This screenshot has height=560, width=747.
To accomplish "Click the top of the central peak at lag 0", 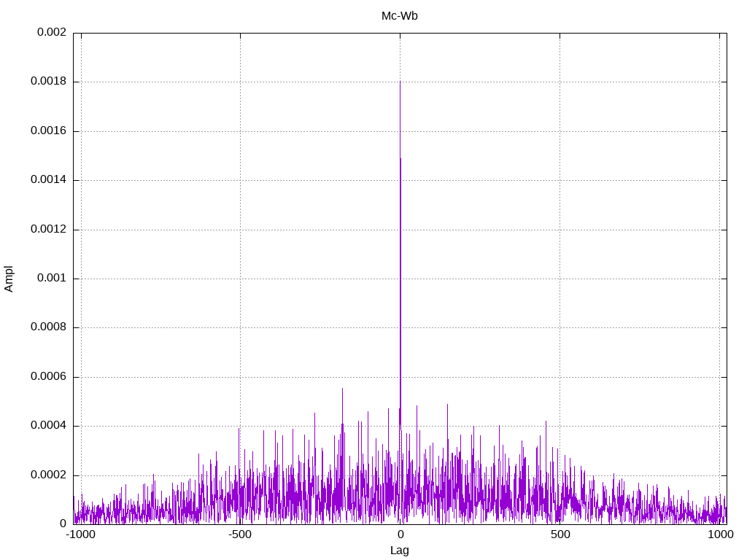I will pyautogui.click(x=400, y=82).
